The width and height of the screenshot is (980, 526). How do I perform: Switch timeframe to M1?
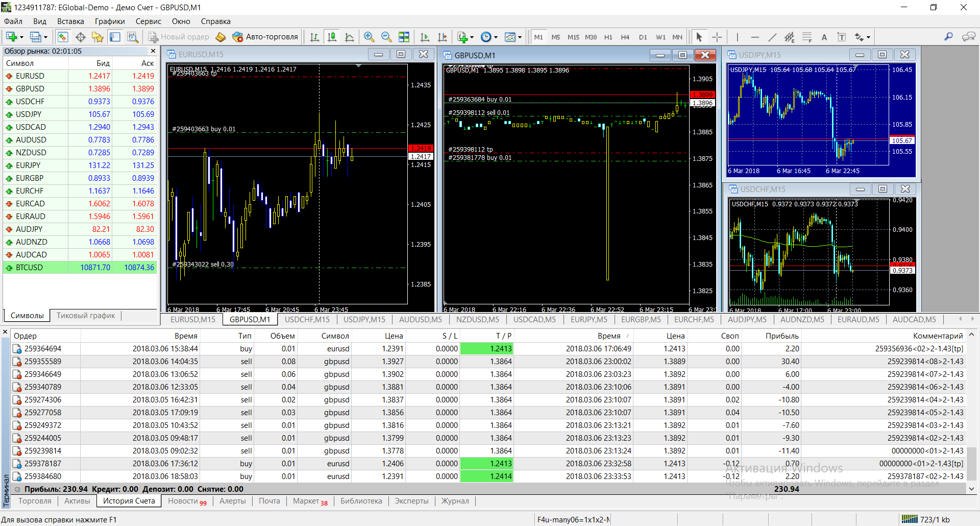click(x=538, y=37)
